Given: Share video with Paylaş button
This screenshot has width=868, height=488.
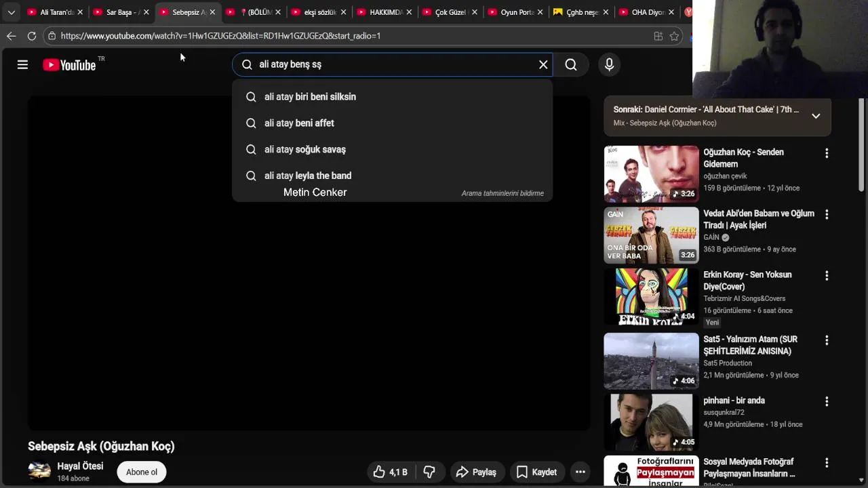Looking at the screenshot, I should (x=476, y=472).
